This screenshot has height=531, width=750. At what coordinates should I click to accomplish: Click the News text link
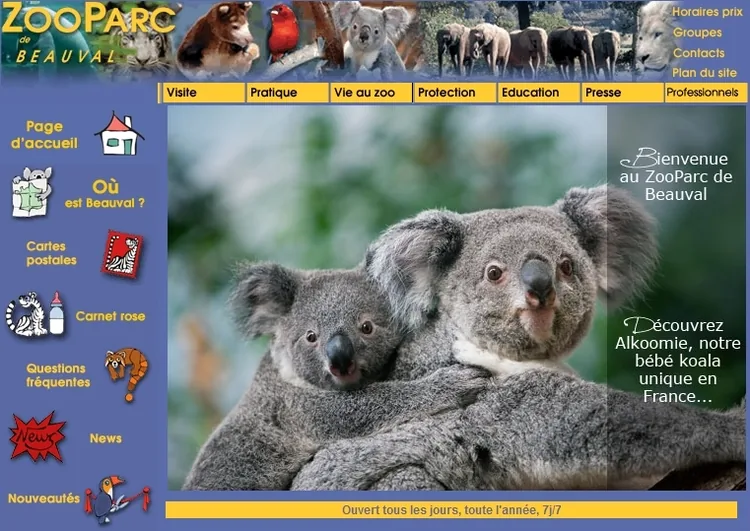[106, 438]
